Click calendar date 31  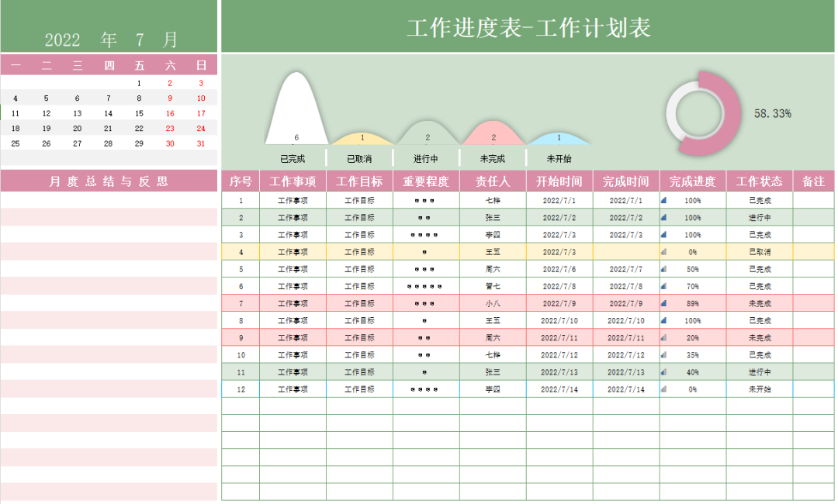click(x=201, y=143)
